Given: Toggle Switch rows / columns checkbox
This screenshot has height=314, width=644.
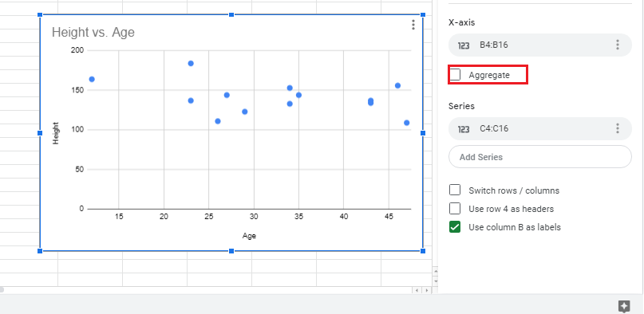Looking at the screenshot, I should tap(455, 190).
